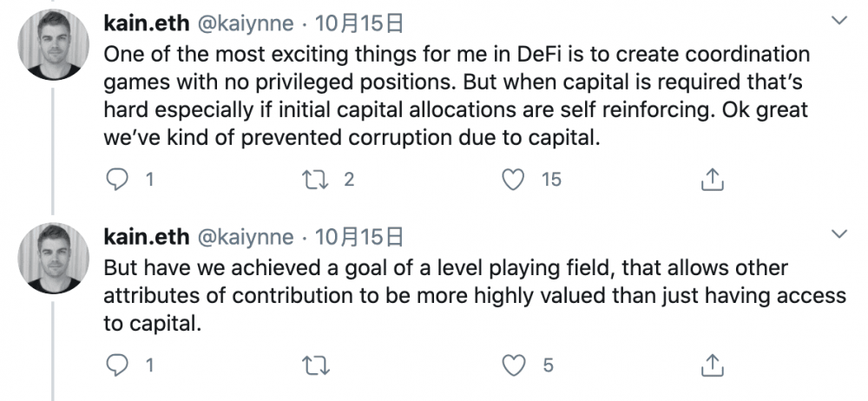Reply to the first tweet about DeFi
The image size is (868, 401).
click(116, 180)
